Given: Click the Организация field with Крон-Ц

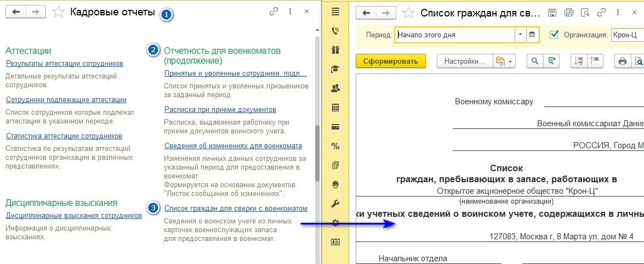Looking at the screenshot, I should point(627,35).
